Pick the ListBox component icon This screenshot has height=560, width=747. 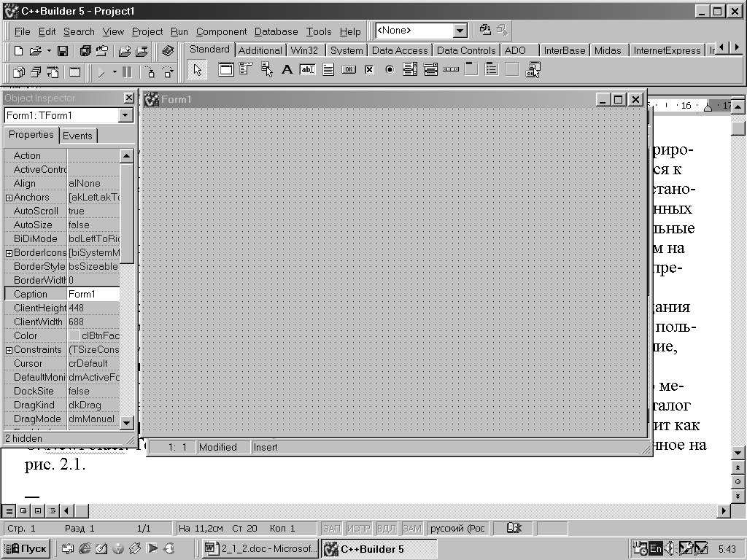[410, 70]
